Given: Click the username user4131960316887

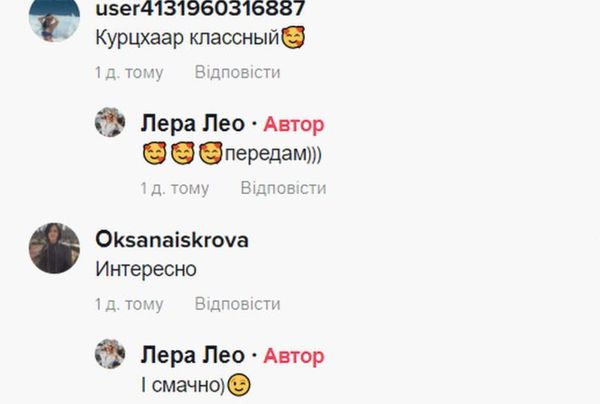Looking at the screenshot, I should point(200,8).
